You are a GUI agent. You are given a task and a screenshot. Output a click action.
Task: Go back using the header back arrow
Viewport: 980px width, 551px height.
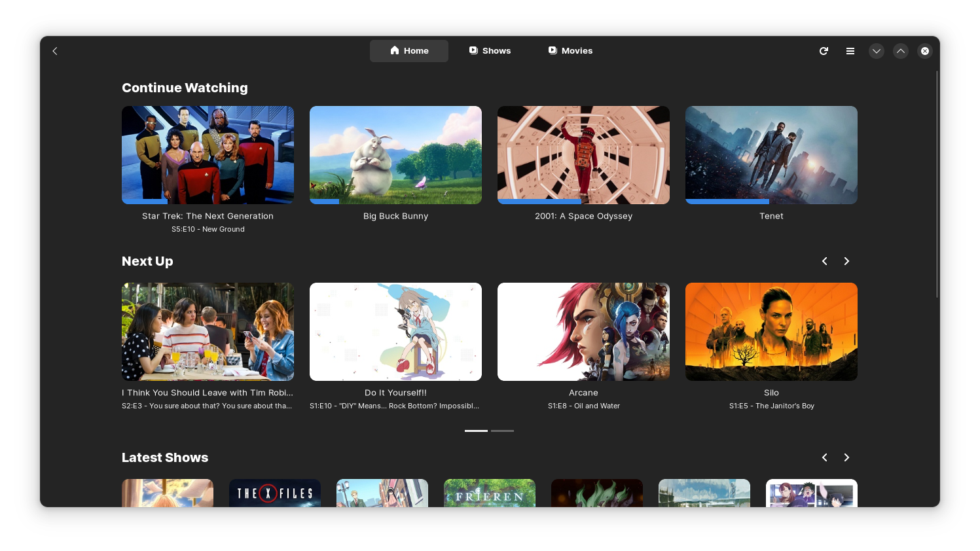pos(55,51)
